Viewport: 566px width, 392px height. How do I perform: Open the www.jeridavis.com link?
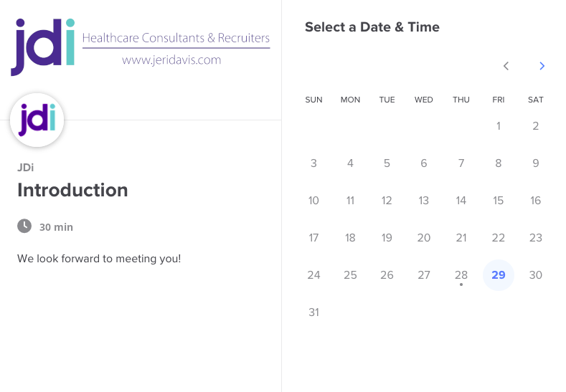tap(171, 60)
